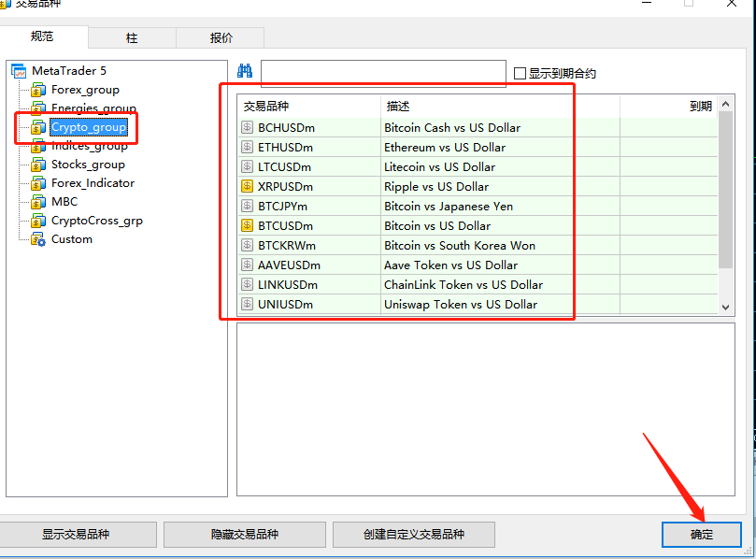Click the symbol list vertical scrollbar thumb
Viewport: 756px width, 559px height.
(x=725, y=190)
